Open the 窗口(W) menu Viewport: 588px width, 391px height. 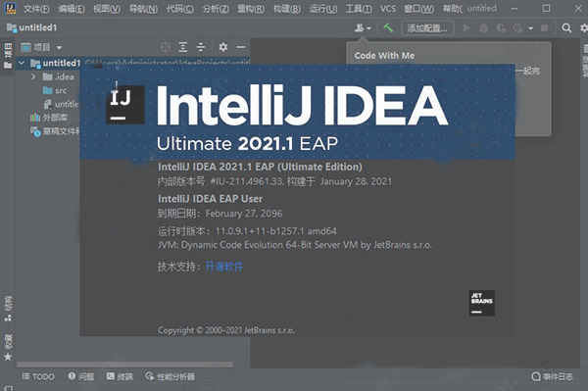418,8
